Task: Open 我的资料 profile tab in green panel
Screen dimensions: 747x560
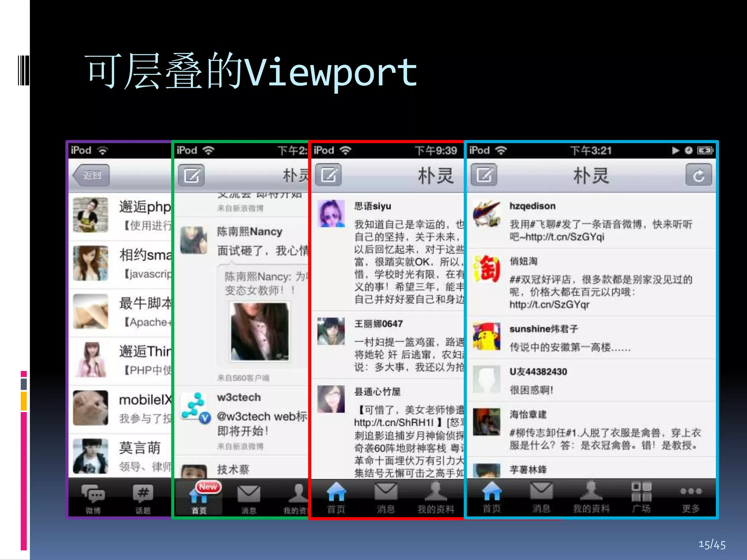Action: point(296,498)
